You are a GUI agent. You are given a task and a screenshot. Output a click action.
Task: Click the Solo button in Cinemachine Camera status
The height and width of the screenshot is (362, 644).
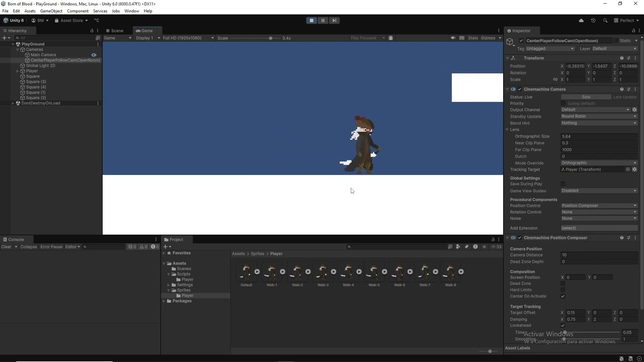[x=586, y=97]
